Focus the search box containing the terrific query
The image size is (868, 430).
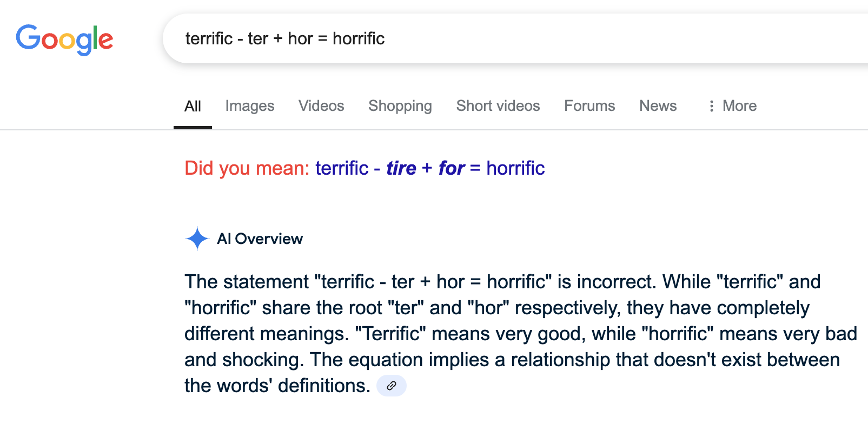(x=515, y=38)
